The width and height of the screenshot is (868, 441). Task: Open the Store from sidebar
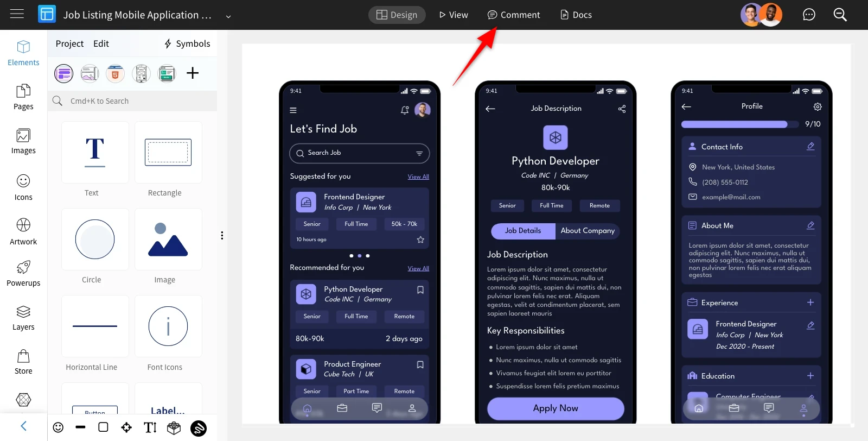click(23, 362)
